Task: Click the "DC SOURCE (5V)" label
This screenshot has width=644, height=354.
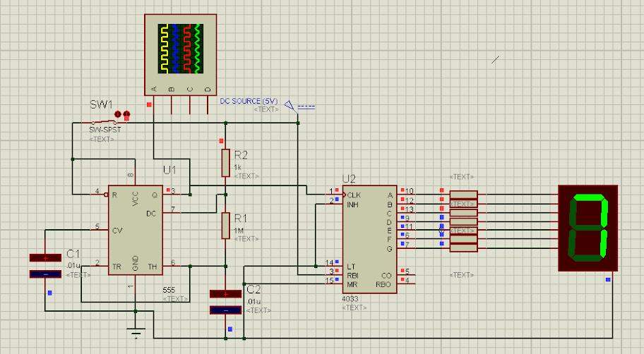Action: coord(249,101)
